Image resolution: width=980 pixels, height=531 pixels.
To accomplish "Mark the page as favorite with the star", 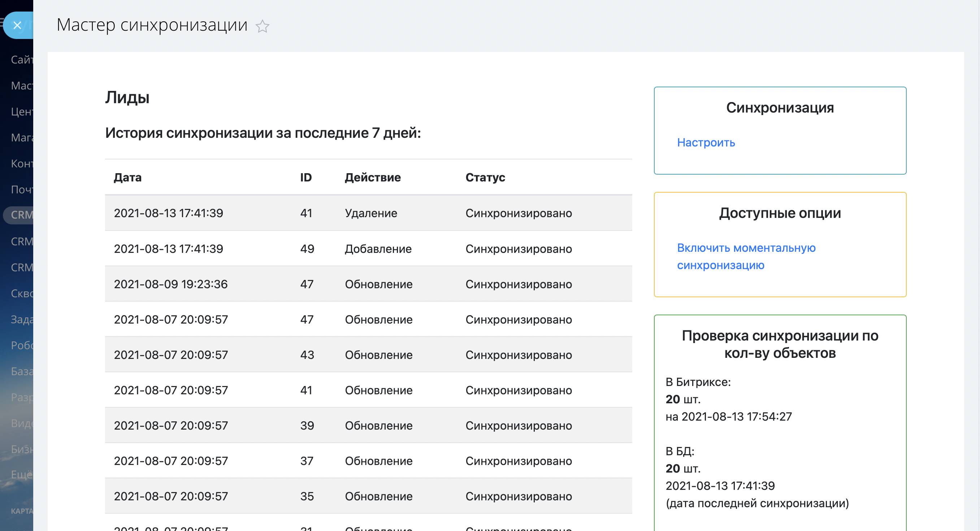I will click(x=262, y=26).
